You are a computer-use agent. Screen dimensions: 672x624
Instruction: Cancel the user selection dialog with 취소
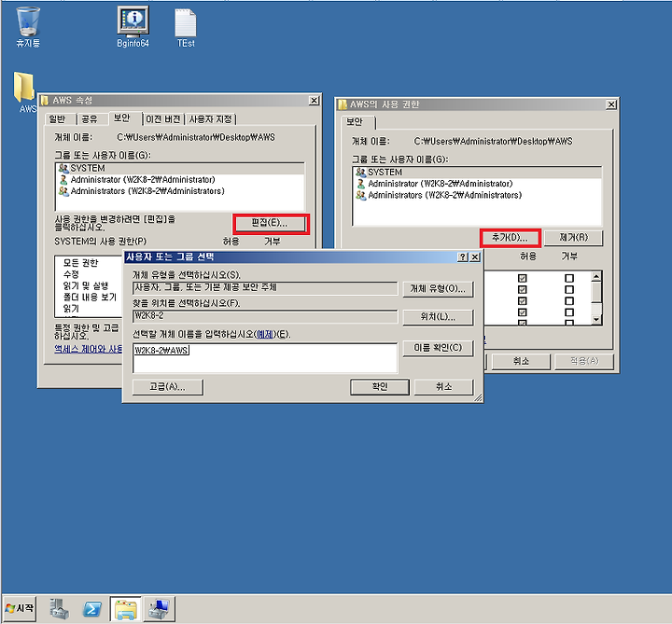pos(444,387)
